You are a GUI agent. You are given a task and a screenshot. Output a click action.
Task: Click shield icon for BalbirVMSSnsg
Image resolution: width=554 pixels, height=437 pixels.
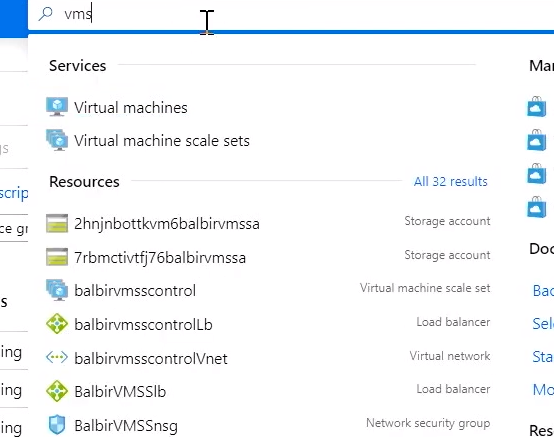(x=57, y=424)
